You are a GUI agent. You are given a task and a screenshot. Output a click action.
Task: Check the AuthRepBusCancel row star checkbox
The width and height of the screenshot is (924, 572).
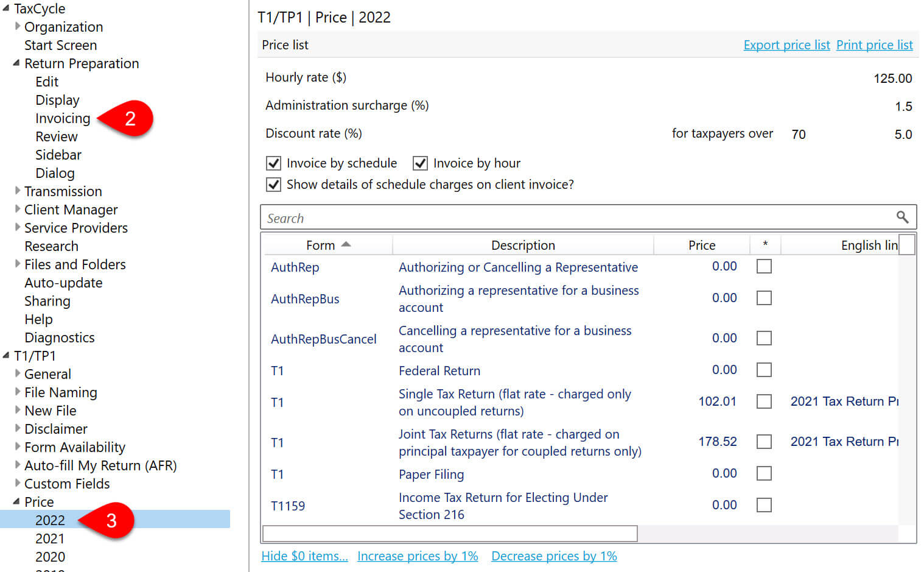tap(764, 338)
